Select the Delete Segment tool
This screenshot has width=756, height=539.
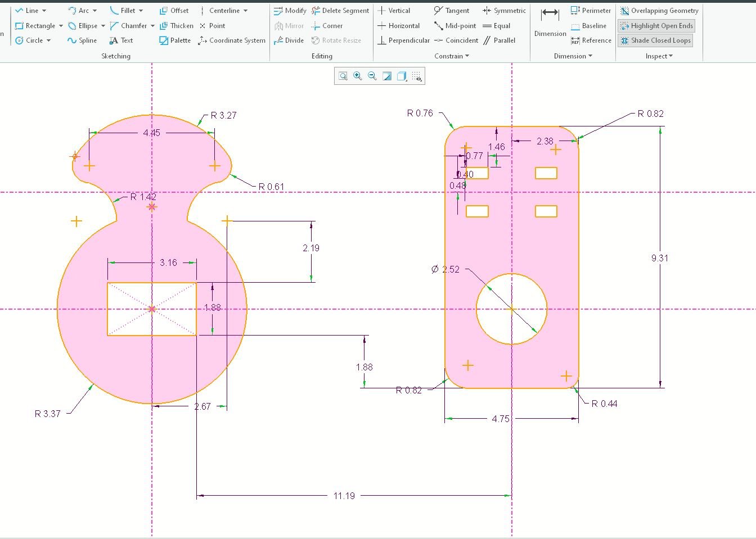click(x=340, y=10)
